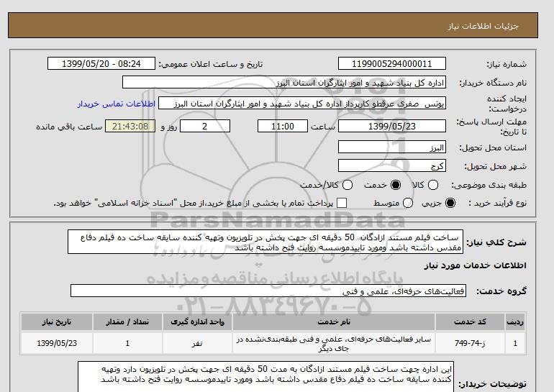Select the کالا radio button

point(433,185)
